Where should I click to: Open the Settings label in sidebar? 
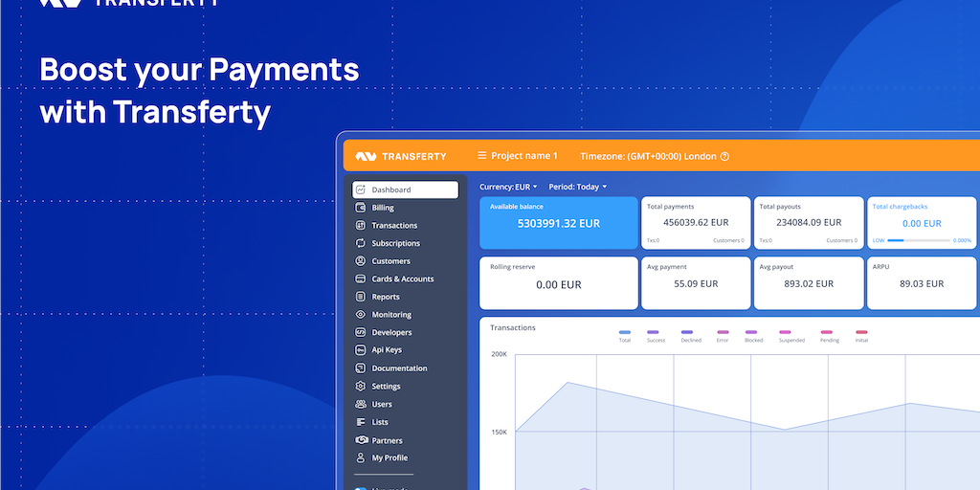point(386,387)
